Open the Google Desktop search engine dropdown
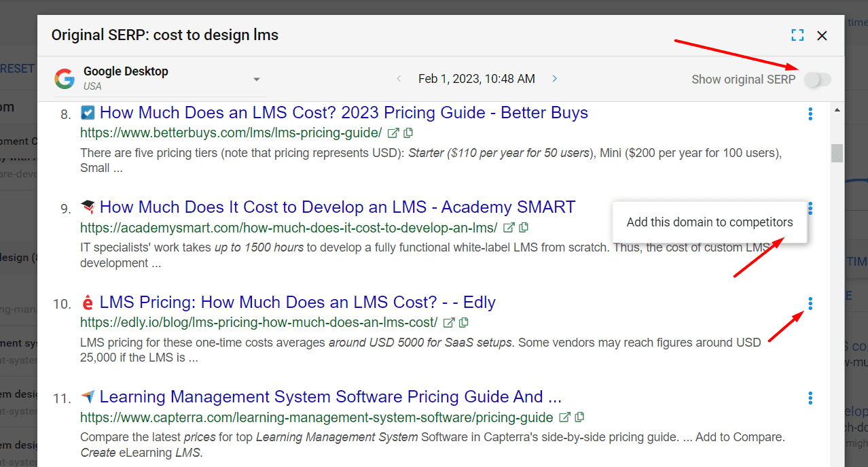The width and height of the screenshot is (868, 467). click(160, 79)
